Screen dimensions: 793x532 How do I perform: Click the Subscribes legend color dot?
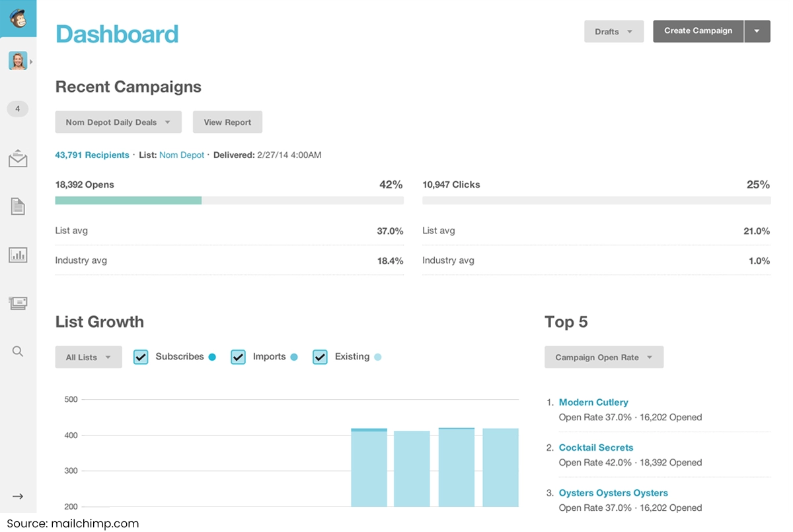pos(212,357)
